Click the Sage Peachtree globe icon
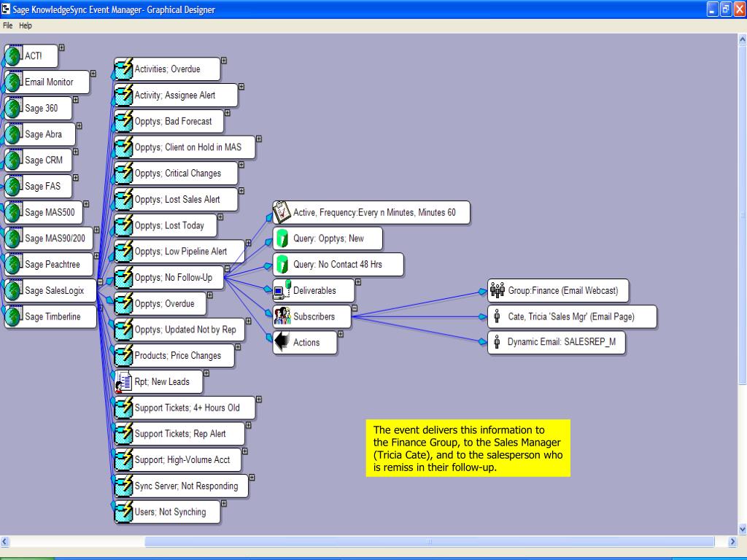Image resolution: width=747 pixels, height=560 pixels. point(14,264)
